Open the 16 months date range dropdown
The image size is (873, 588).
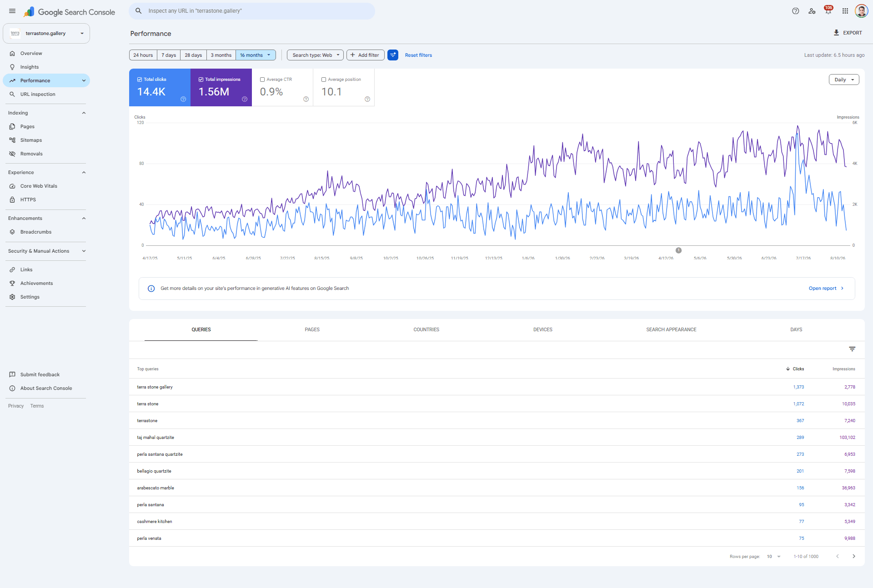coord(256,55)
